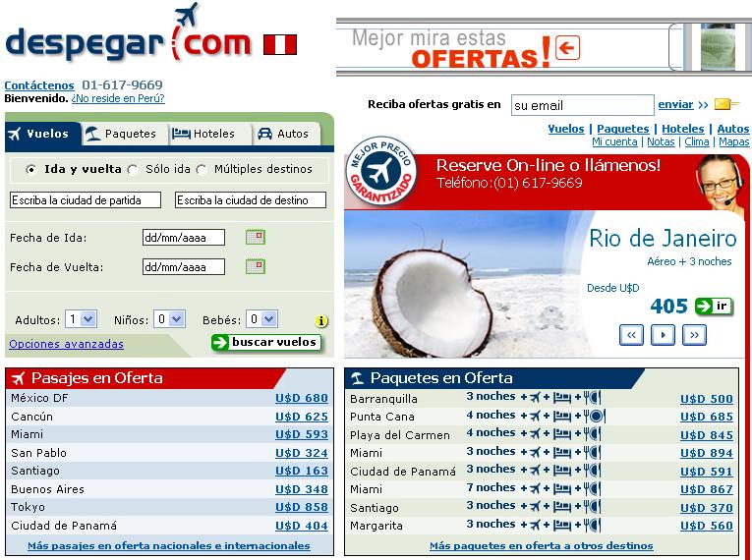Screen dimensions: 752x560
Task: Open the Bebés dropdown
Action: pos(261,319)
